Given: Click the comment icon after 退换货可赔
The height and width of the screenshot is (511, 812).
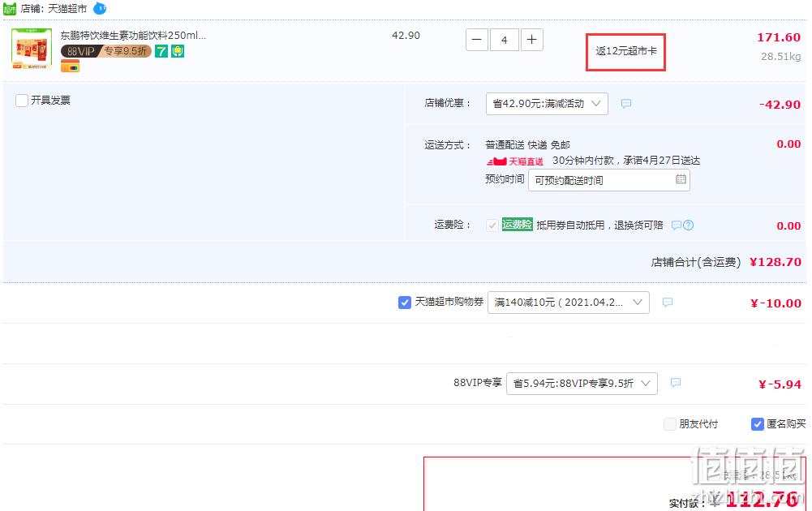Looking at the screenshot, I should pyautogui.click(x=677, y=225).
